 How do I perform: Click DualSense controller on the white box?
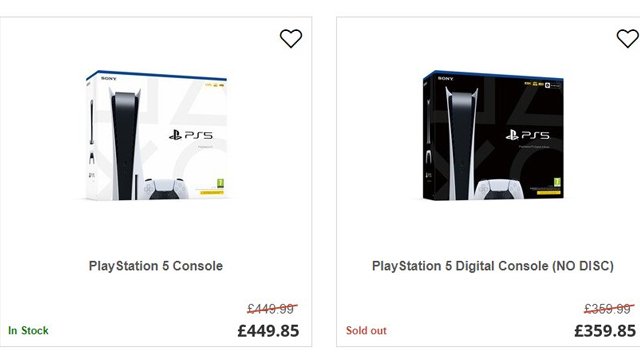click(x=165, y=189)
